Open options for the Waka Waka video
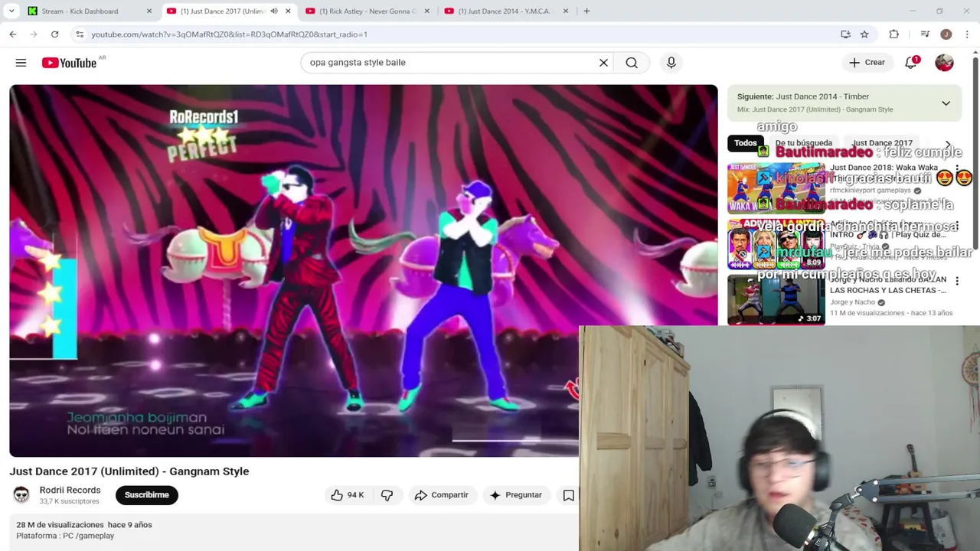The height and width of the screenshot is (551, 980). point(956,168)
